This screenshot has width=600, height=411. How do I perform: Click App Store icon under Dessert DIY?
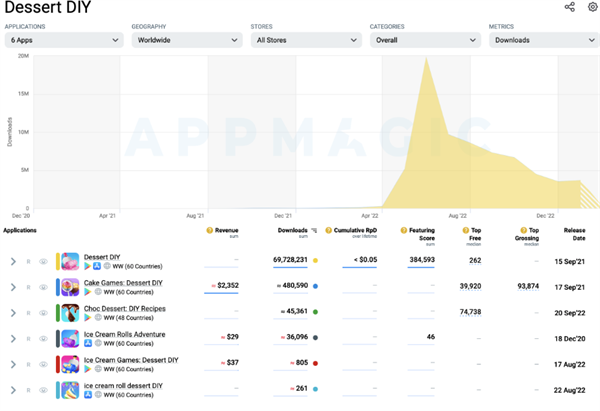click(x=97, y=266)
